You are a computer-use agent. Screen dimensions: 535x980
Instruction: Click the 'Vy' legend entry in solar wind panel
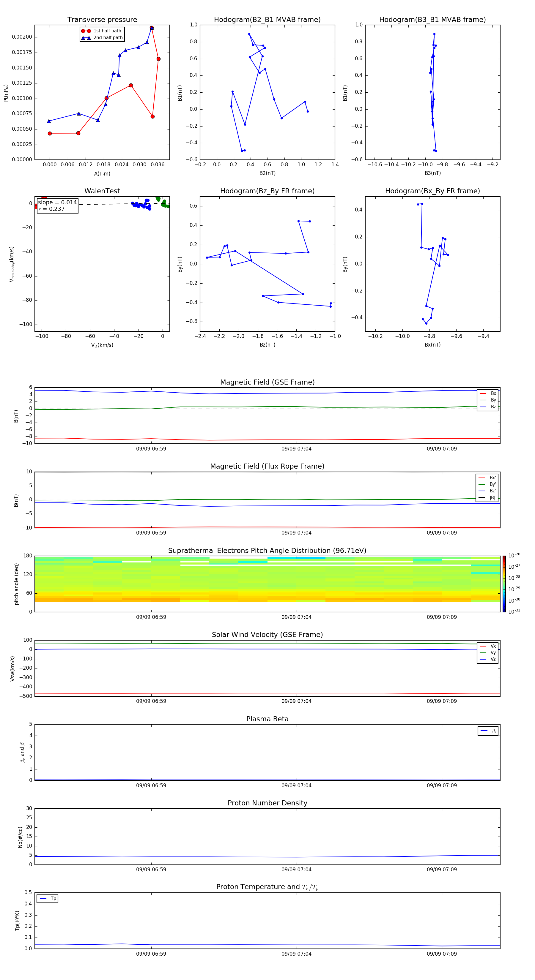coord(488,652)
